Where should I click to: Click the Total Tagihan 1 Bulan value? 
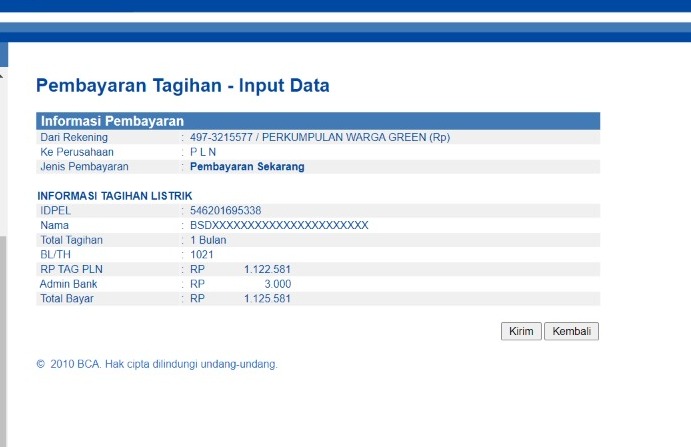[x=208, y=240]
